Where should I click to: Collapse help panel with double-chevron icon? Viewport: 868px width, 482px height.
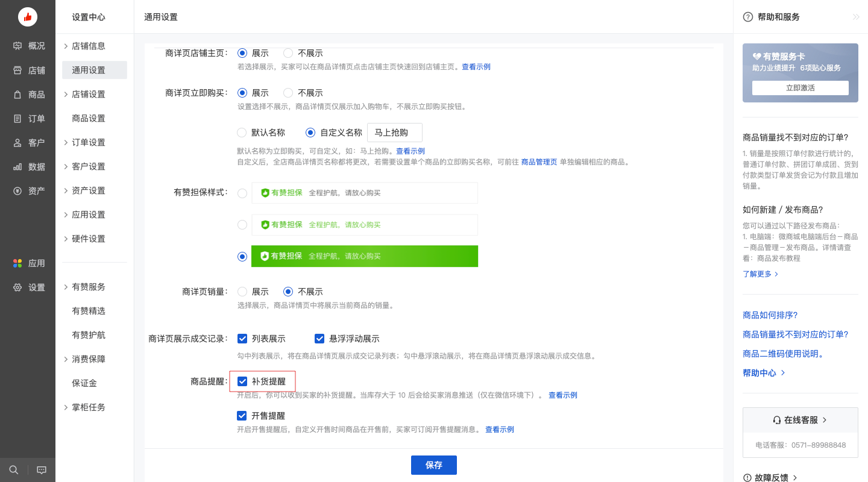pos(856,17)
